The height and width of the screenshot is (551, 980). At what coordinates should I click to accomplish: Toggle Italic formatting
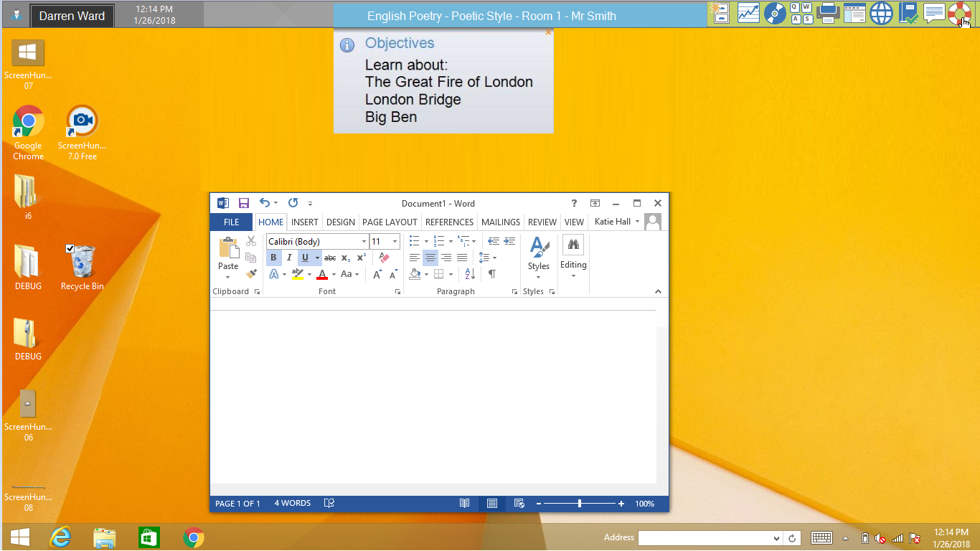289,258
